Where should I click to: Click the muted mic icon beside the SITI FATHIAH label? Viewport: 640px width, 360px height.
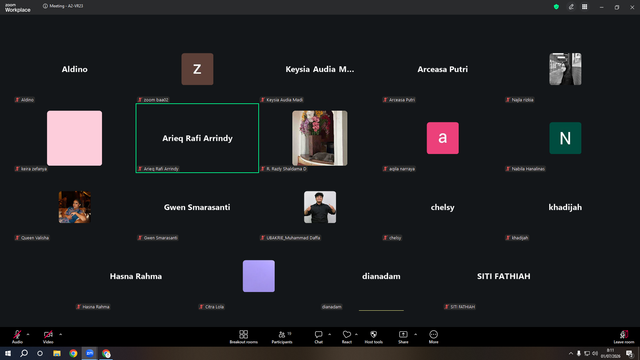click(447, 307)
